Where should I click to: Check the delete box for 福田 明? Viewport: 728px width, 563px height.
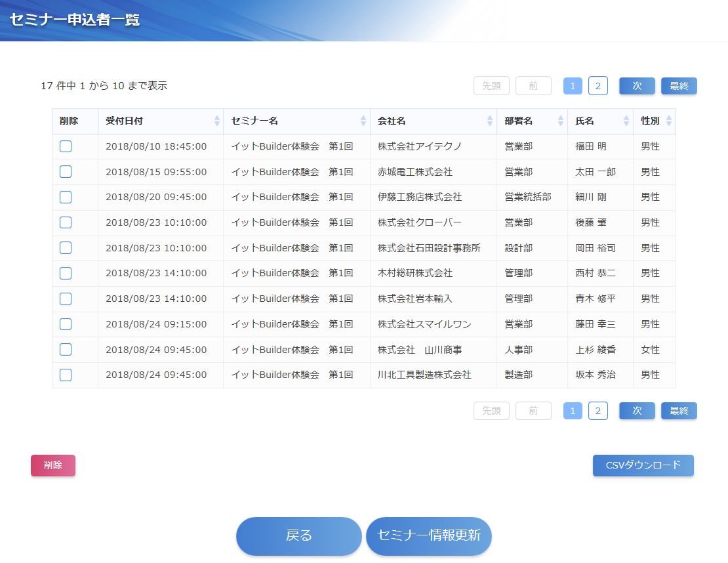coord(66,146)
